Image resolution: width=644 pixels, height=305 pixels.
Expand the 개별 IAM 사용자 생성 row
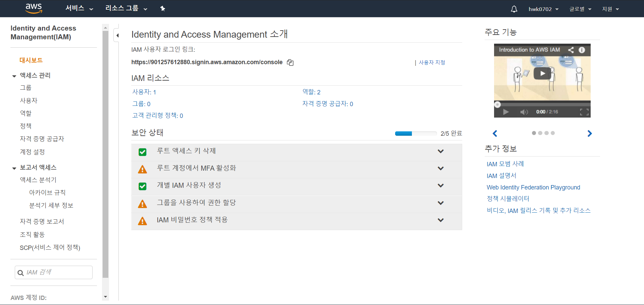[x=441, y=185]
